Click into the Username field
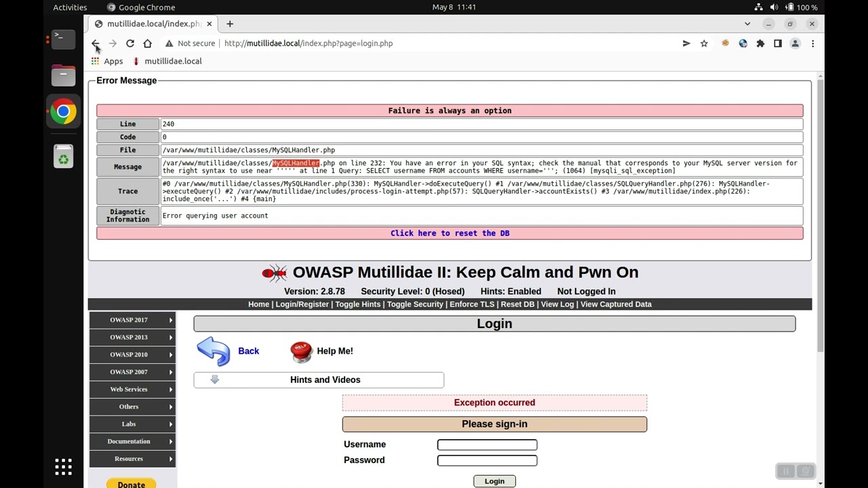The width and height of the screenshot is (868, 488). pyautogui.click(x=487, y=445)
